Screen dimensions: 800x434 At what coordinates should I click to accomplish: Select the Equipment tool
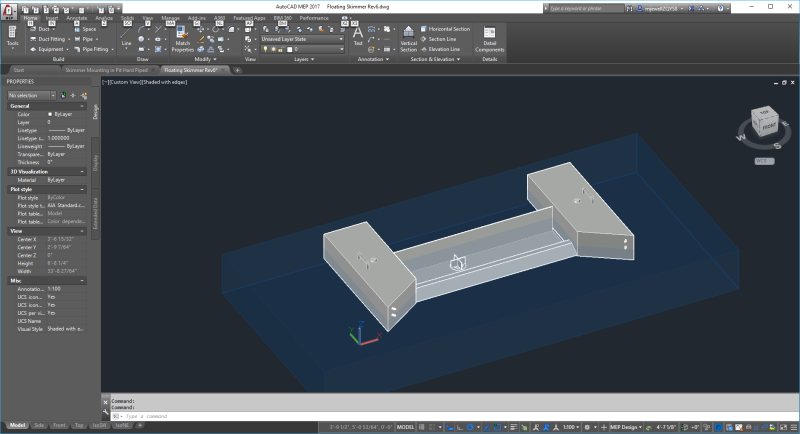(49, 49)
